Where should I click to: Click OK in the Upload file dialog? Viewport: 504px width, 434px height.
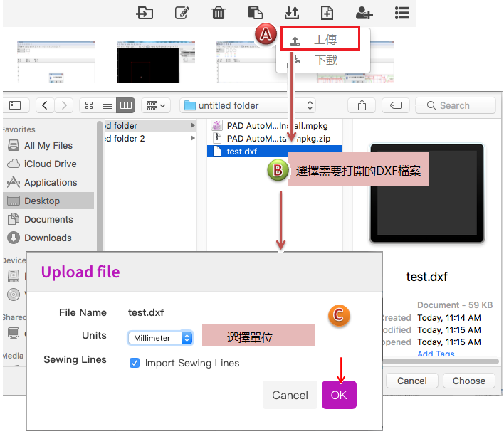click(339, 395)
